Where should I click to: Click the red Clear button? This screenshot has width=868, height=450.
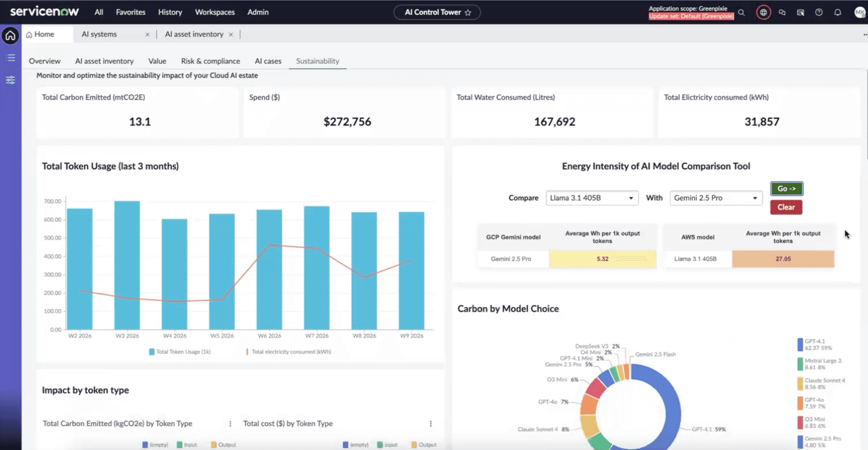(x=786, y=207)
